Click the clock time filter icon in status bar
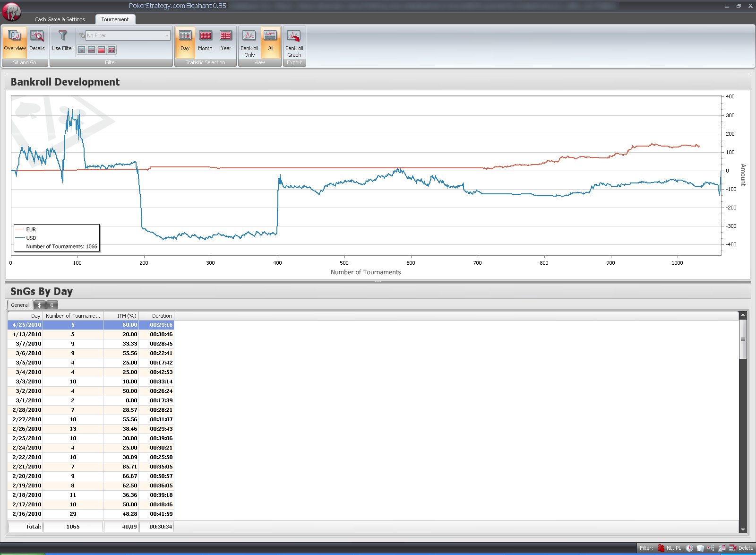Viewport: 756px width, 555px height. click(x=689, y=548)
